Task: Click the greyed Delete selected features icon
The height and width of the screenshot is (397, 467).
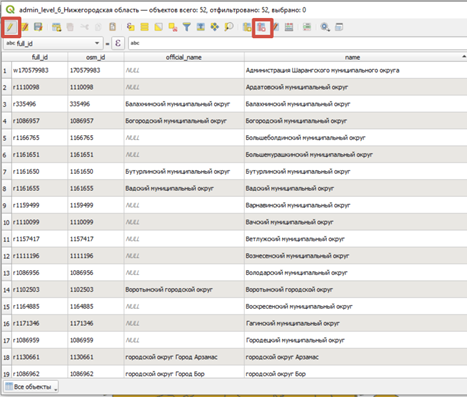Action: pos(70,27)
